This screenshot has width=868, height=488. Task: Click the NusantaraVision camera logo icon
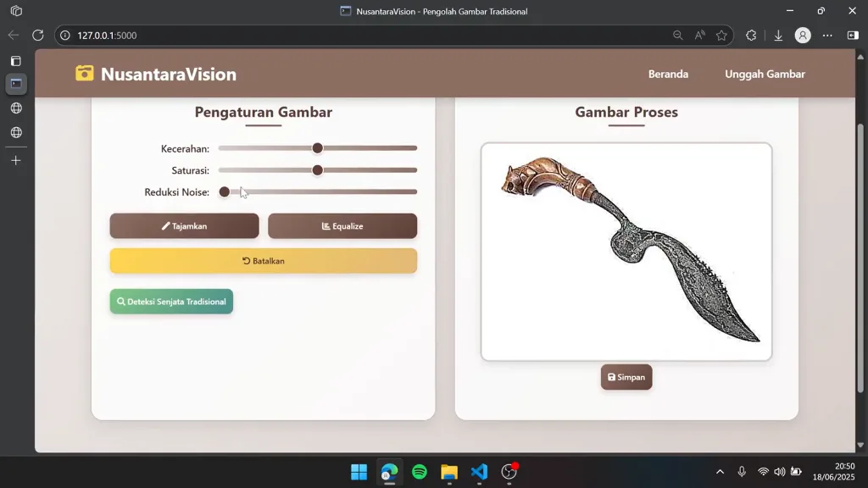pyautogui.click(x=85, y=74)
